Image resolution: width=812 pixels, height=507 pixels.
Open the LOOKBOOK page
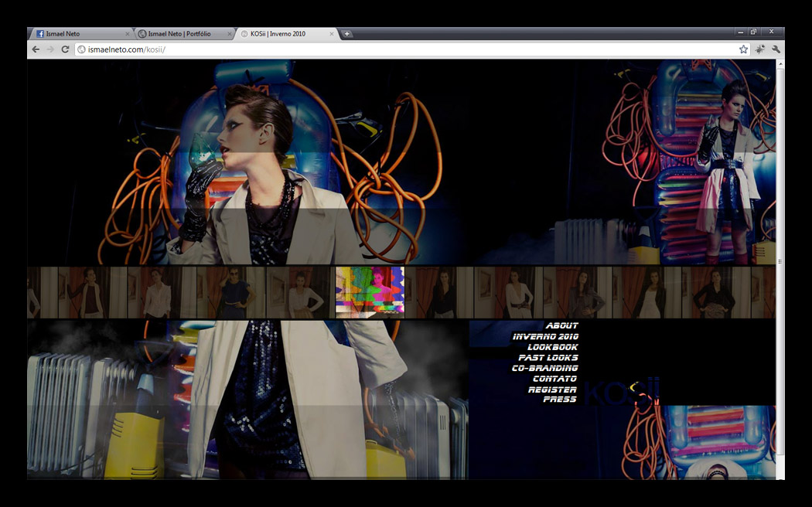coord(553,347)
